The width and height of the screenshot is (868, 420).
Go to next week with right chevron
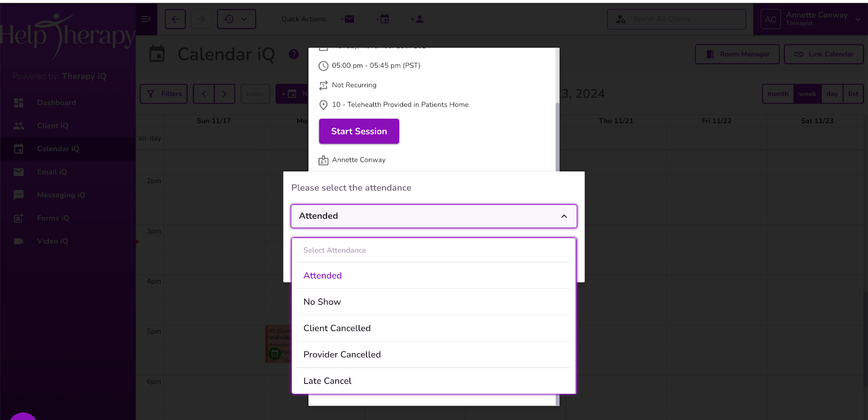[225, 94]
